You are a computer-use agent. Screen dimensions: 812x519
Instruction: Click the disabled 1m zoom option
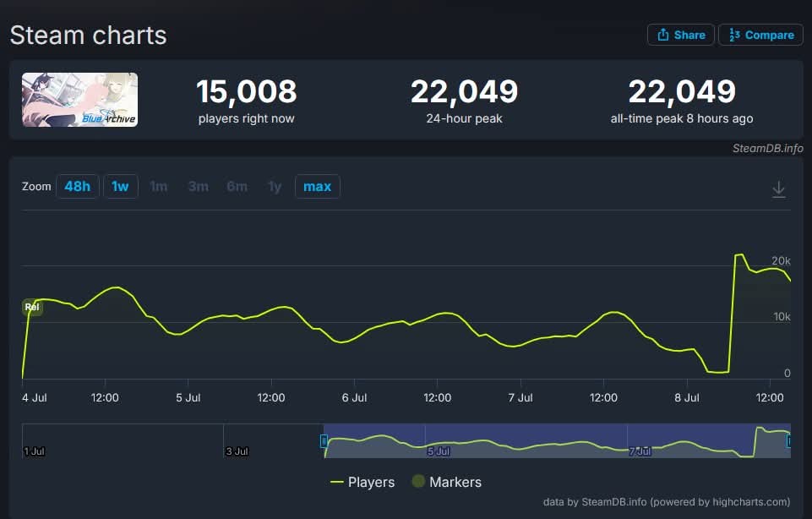159,187
